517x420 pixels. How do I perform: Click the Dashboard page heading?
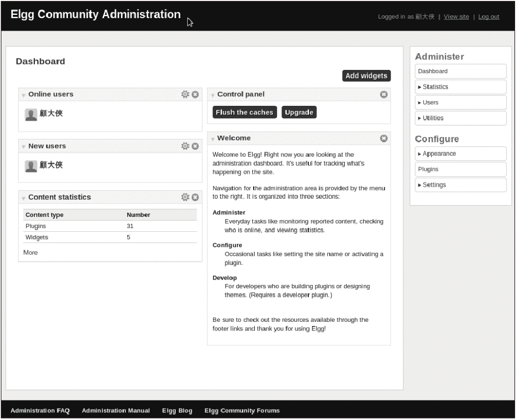[x=41, y=62]
